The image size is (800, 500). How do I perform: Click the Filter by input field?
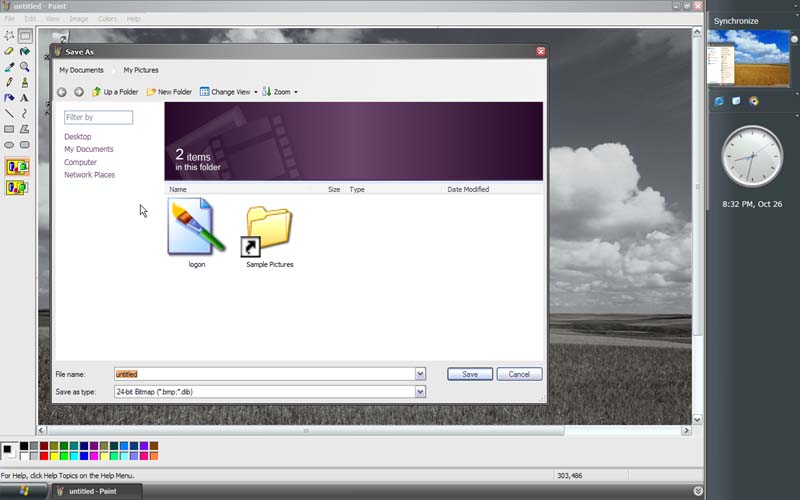[x=98, y=117]
